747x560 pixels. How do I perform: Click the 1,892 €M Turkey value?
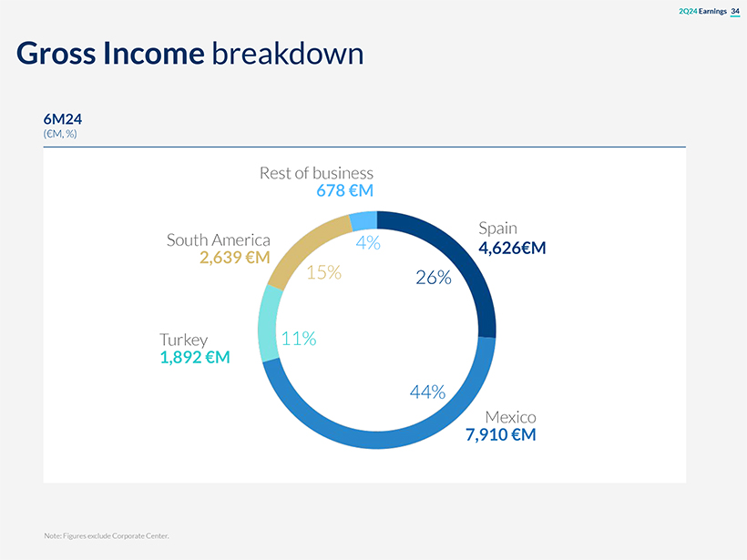[195, 358]
